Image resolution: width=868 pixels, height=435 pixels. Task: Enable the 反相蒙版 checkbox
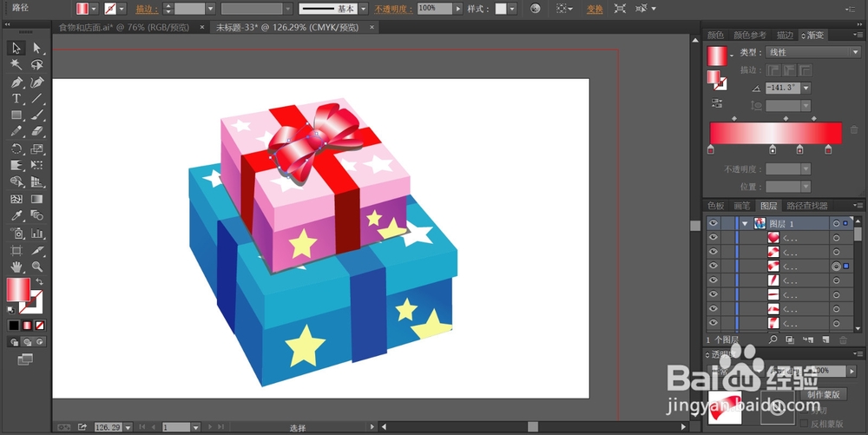pos(805,424)
